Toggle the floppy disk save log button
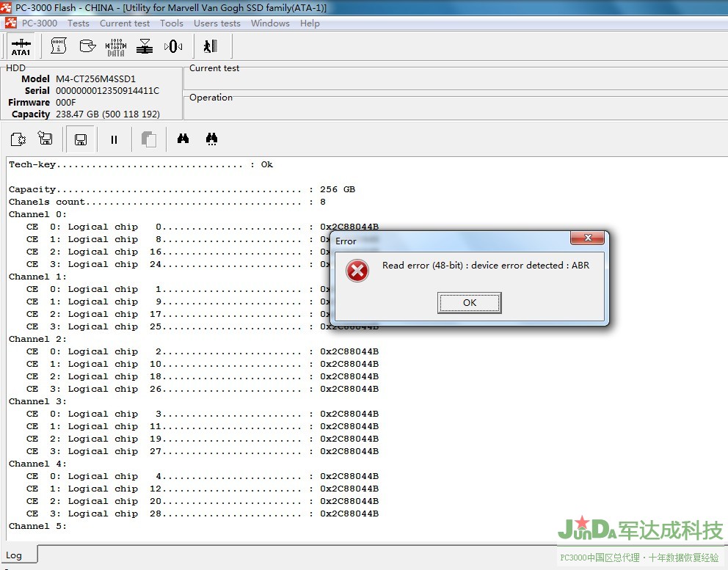The height and width of the screenshot is (570, 728). point(81,139)
